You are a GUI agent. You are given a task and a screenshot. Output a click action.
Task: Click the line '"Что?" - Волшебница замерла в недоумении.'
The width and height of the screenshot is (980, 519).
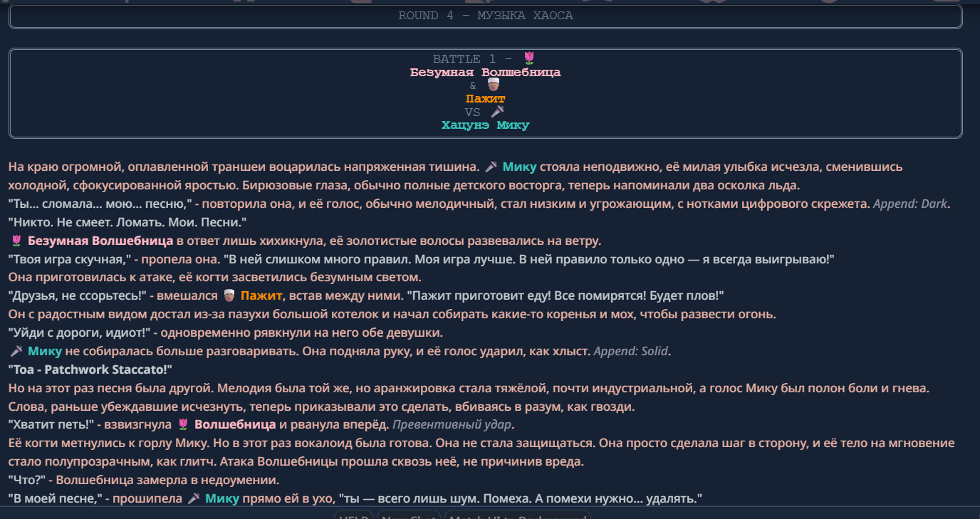(143, 480)
